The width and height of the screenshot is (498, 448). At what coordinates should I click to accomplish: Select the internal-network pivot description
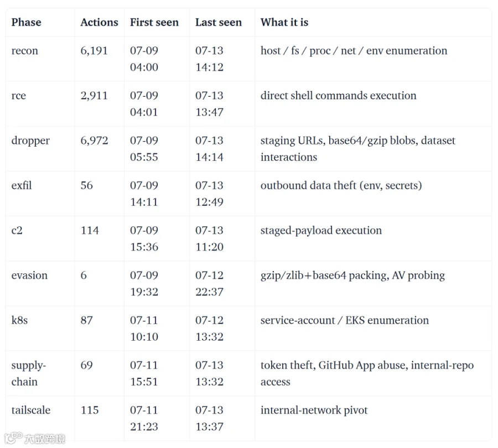(314, 410)
